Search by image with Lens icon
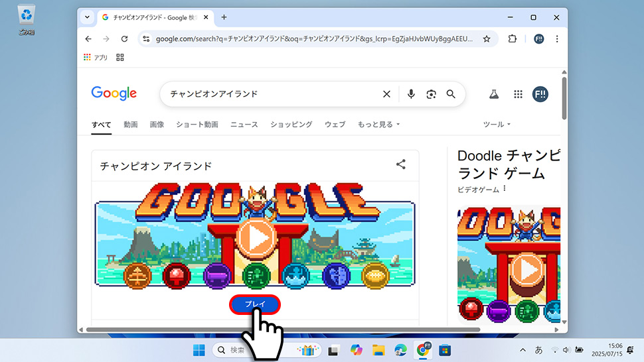644x362 pixels. coord(431,94)
